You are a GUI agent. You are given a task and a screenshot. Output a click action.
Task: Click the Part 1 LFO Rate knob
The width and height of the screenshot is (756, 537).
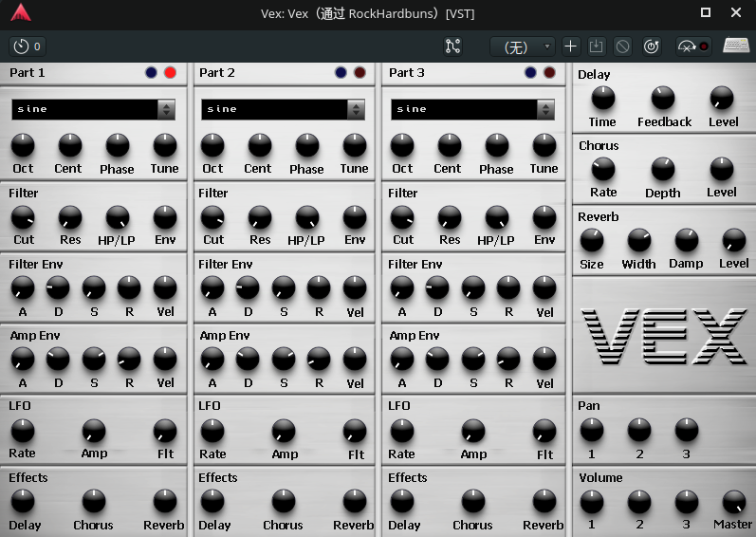[23, 431]
